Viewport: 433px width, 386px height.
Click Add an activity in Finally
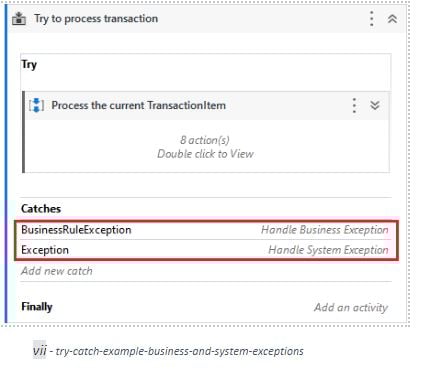pos(351,307)
